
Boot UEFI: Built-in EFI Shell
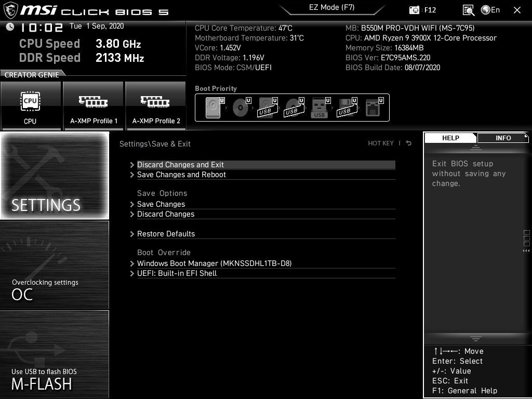[266, 273]
